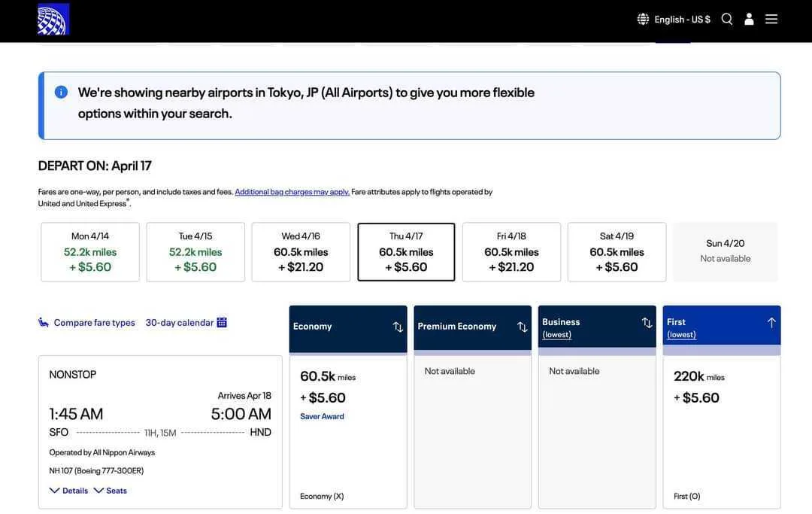This screenshot has width=812, height=514.
Task: Open English - US $ language selector
Action: pyautogui.click(x=682, y=20)
